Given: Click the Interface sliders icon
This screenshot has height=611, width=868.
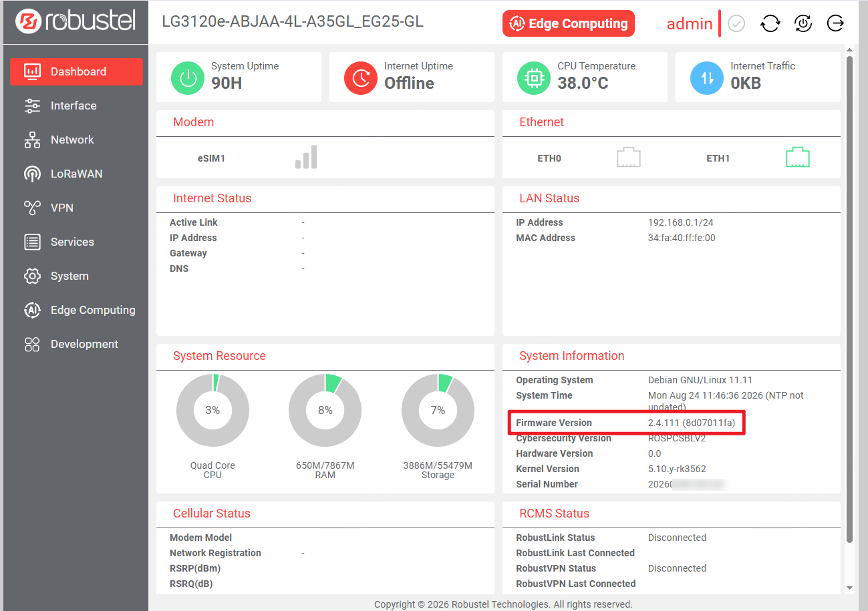Looking at the screenshot, I should [x=32, y=106].
